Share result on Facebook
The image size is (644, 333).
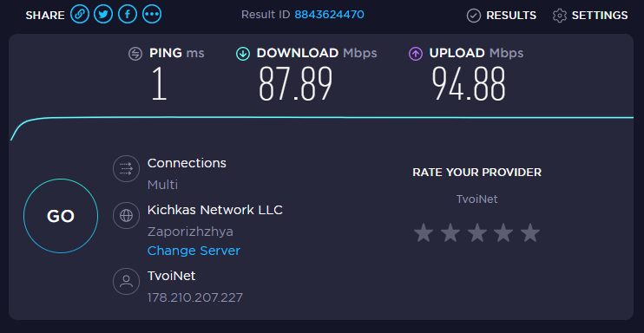(128, 15)
